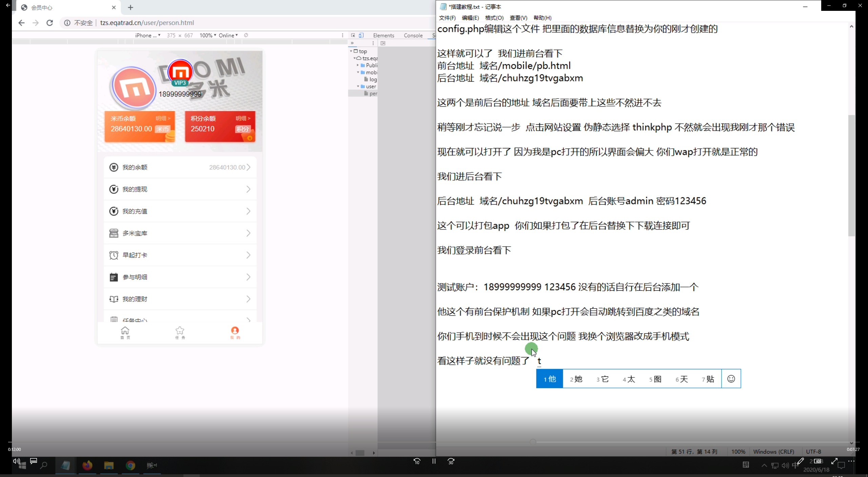The height and width of the screenshot is (477, 868).
Task: Select the inspect element picker in DevTools
Action: [353, 35]
